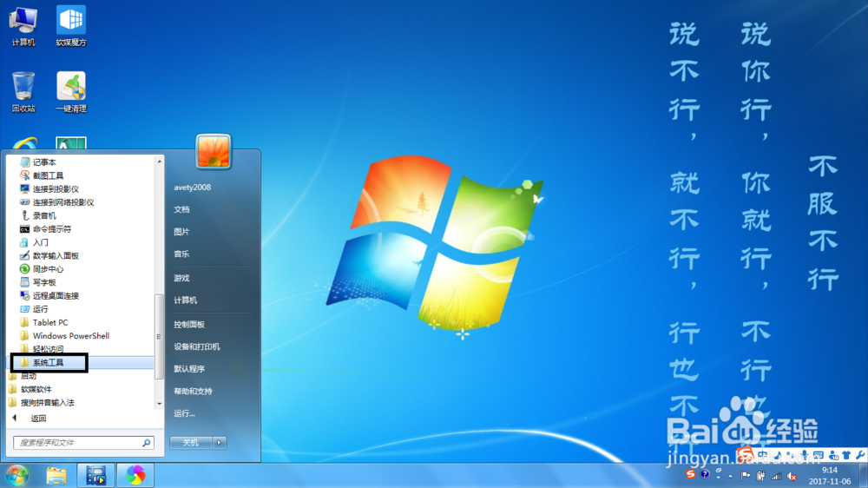Screen dimensions: 868x488
Task: Open the File Explorer taskbar icon
Action: pyautogui.click(x=56, y=475)
